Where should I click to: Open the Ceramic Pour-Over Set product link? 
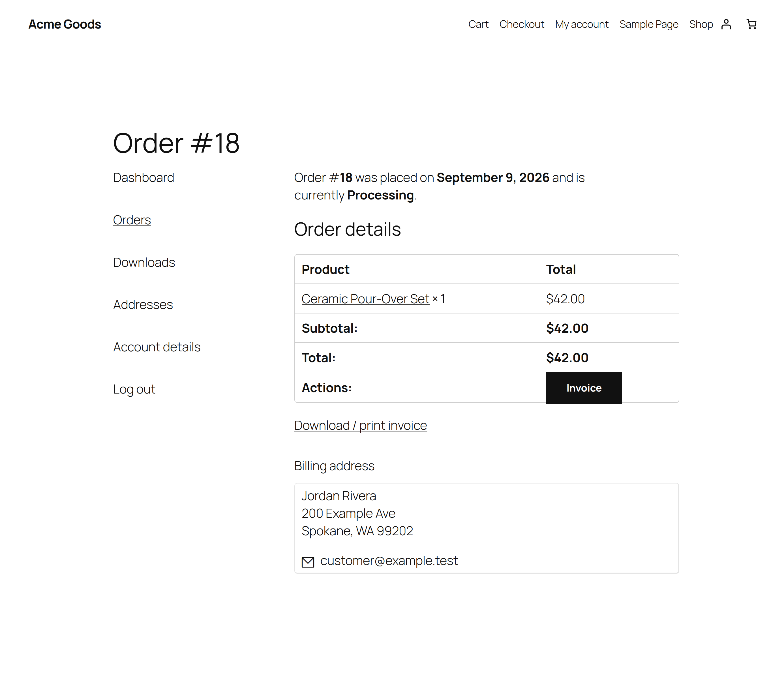pos(365,298)
